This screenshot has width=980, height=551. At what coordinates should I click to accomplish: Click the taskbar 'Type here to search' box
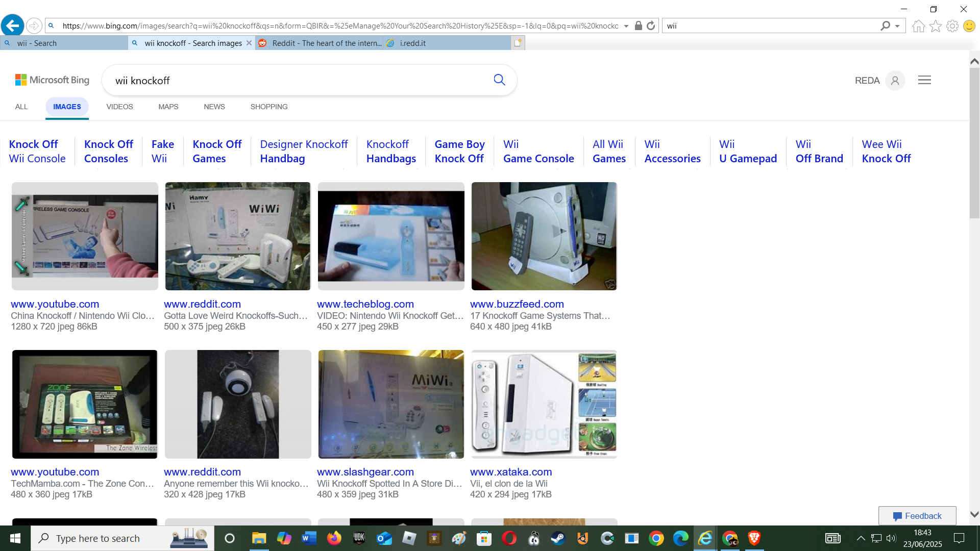122,538
